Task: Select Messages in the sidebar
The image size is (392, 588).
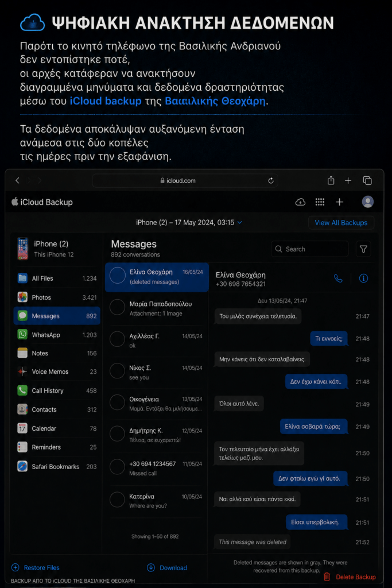Action: pyautogui.click(x=57, y=316)
